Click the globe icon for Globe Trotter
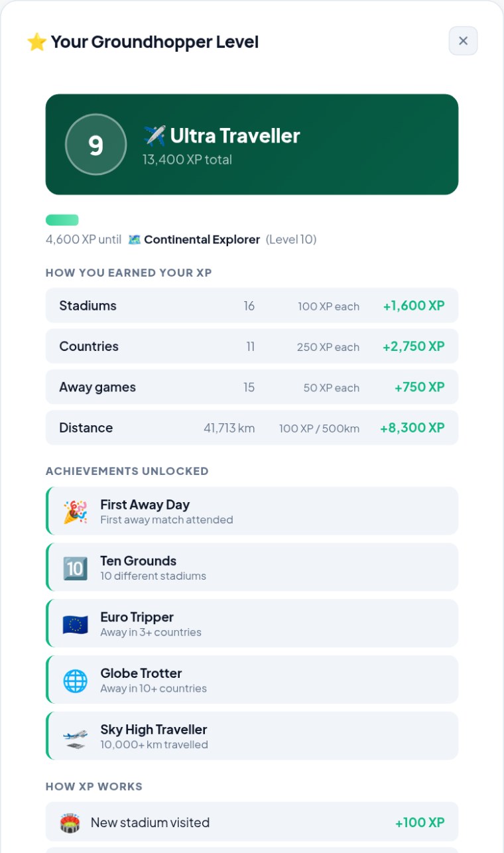 [75, 681]
